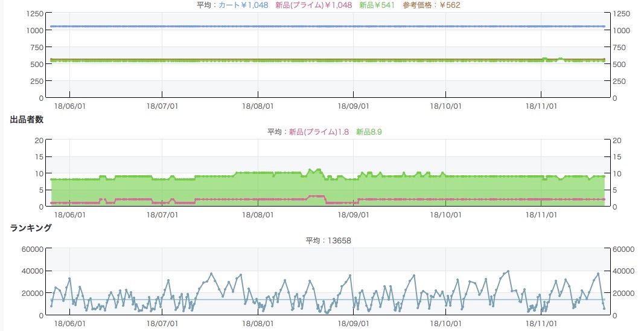This screenshot has width=644, height=331.
Task: Click the 60000 label on the left ranking axis
Action: click(x=32, y=249)
